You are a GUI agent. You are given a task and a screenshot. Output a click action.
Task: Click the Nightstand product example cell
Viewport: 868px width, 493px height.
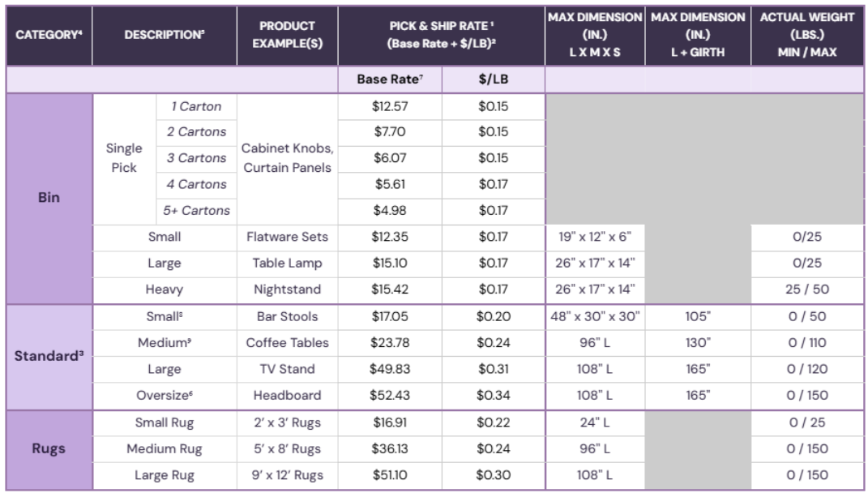pos(287,289)
